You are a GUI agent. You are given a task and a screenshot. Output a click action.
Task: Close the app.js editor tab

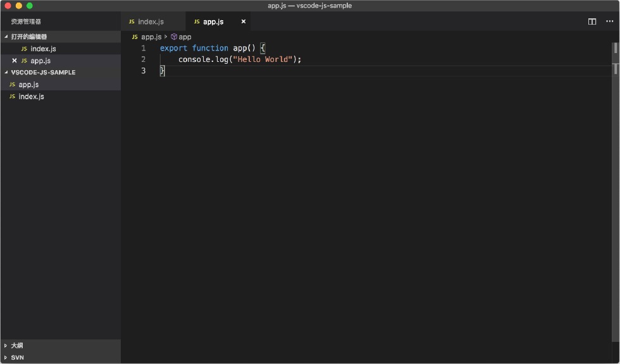[x=243, y=21]
